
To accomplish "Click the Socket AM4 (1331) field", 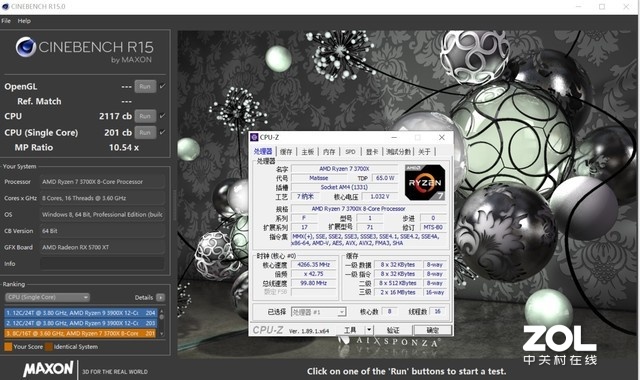I will (x=344, y=187).
